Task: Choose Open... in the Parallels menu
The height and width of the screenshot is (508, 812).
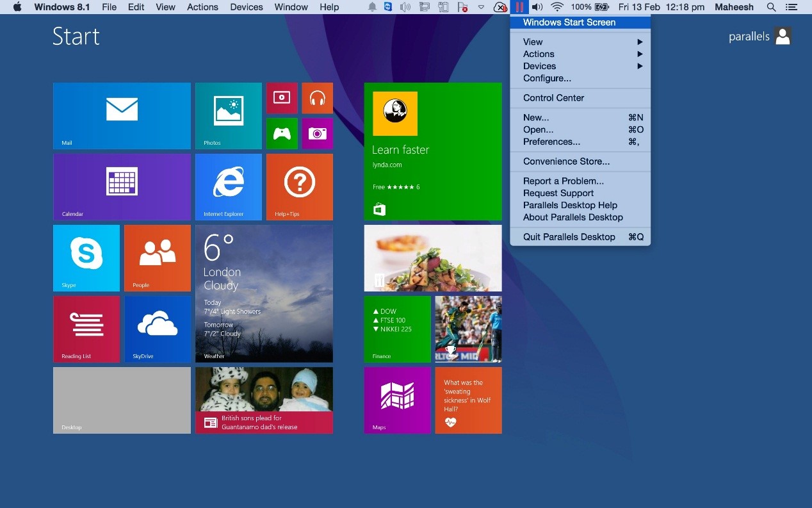Action: point(580,129)
